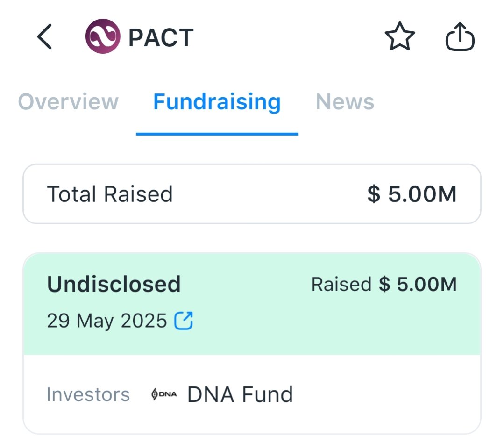Tap the back arrow

click(x=45, y=37)
